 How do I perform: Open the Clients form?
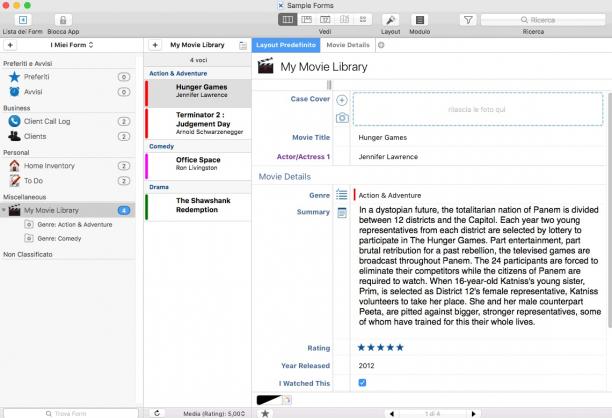(x=68, y=136)
